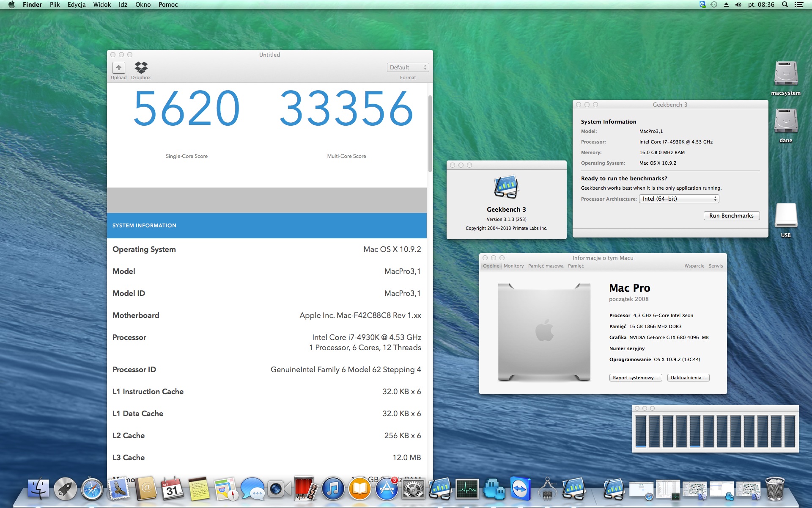Viewport: 812px width, 508px height.
Task: Click the Mac Pro tower image
Action: (x=544, y=332)
